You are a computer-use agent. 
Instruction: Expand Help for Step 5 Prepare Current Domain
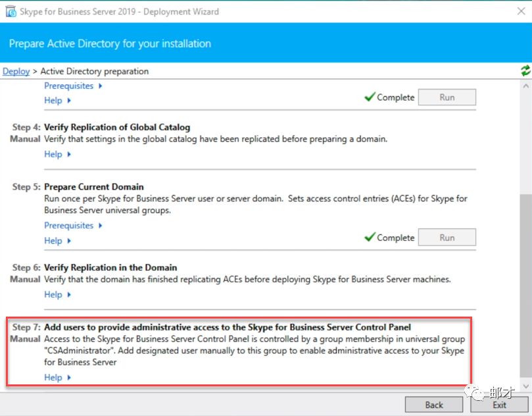click(x=57, y=241)
